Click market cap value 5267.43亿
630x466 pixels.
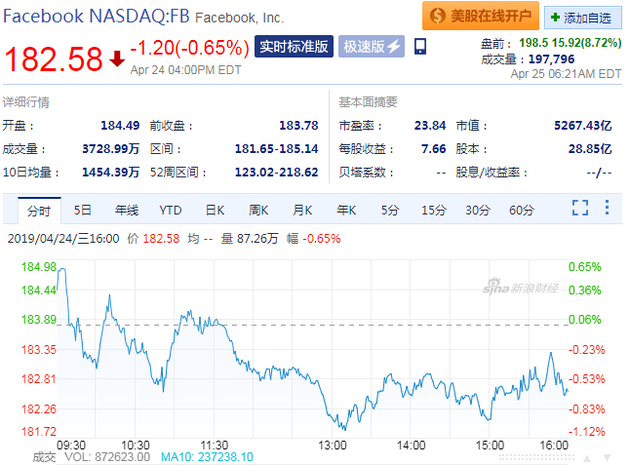click(583, 126)
